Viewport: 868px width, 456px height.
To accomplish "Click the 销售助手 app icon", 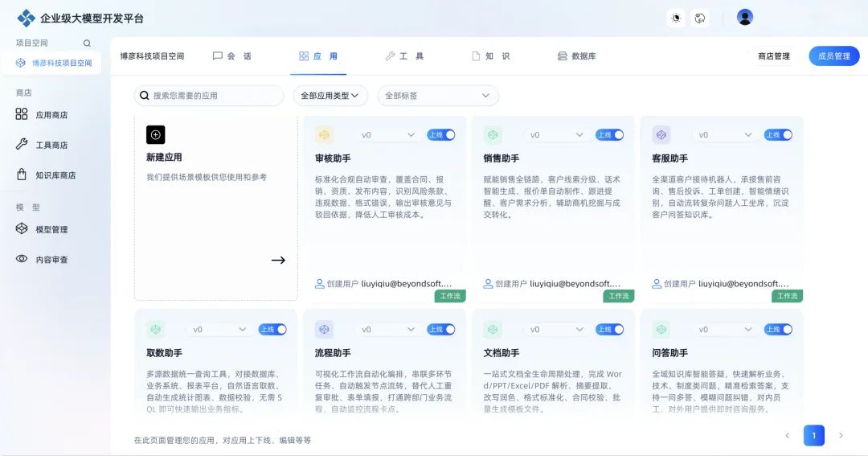I will [x=493, y=134].
